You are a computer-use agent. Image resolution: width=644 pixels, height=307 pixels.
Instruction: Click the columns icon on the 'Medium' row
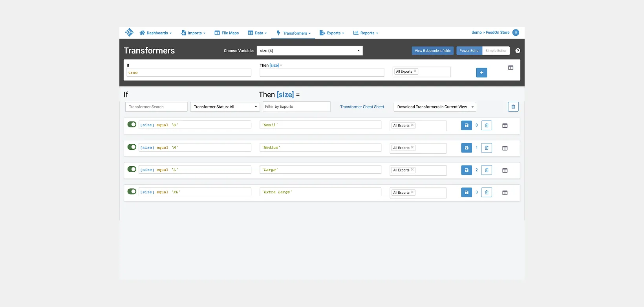tap(505, 148)
